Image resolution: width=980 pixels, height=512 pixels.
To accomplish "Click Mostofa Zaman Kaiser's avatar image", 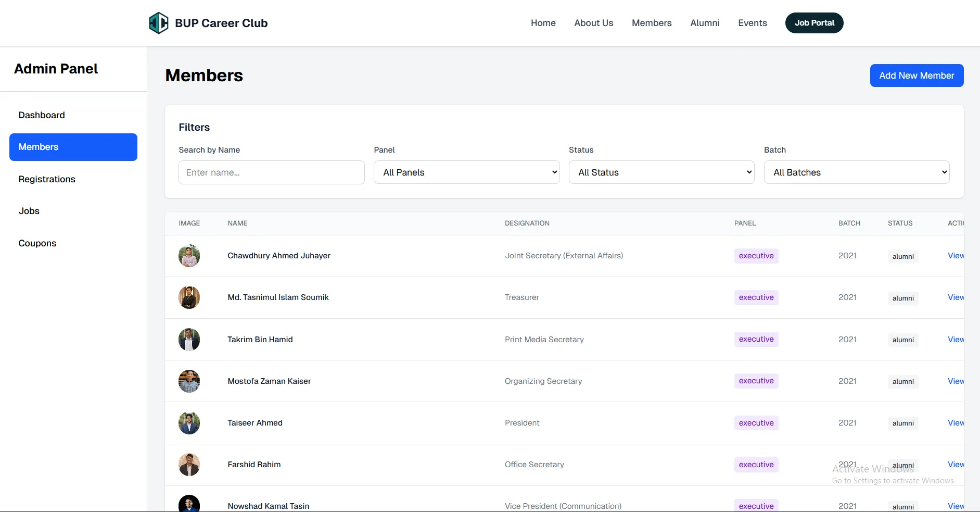I will (189, 381).
